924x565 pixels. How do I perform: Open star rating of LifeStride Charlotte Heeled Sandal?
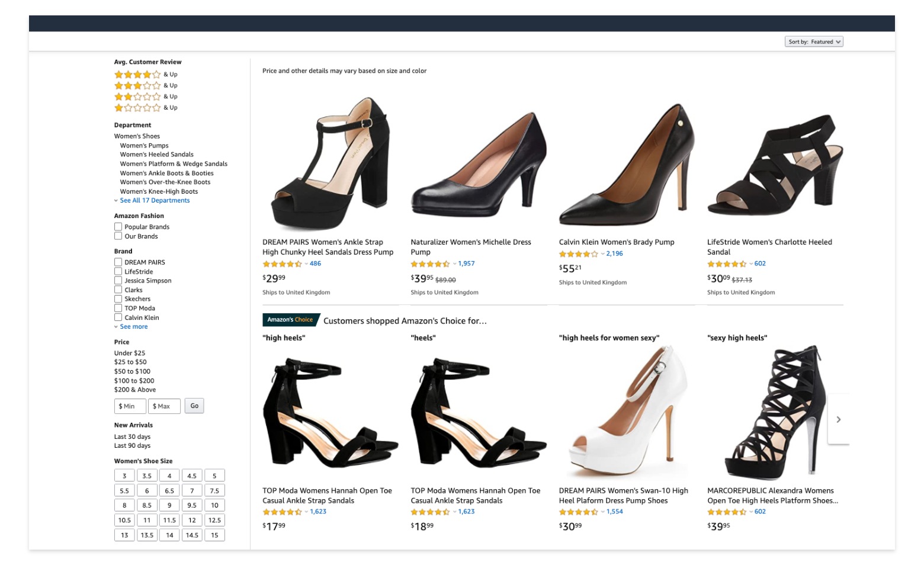point(727,264)
